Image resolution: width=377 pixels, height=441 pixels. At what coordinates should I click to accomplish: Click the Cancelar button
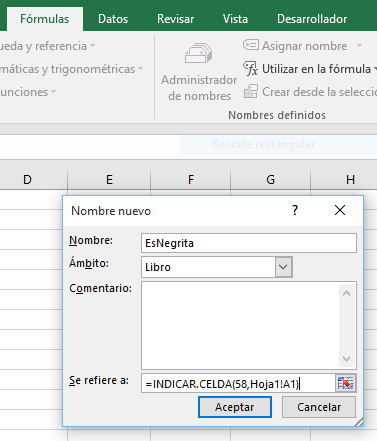(x=319, y=407)
